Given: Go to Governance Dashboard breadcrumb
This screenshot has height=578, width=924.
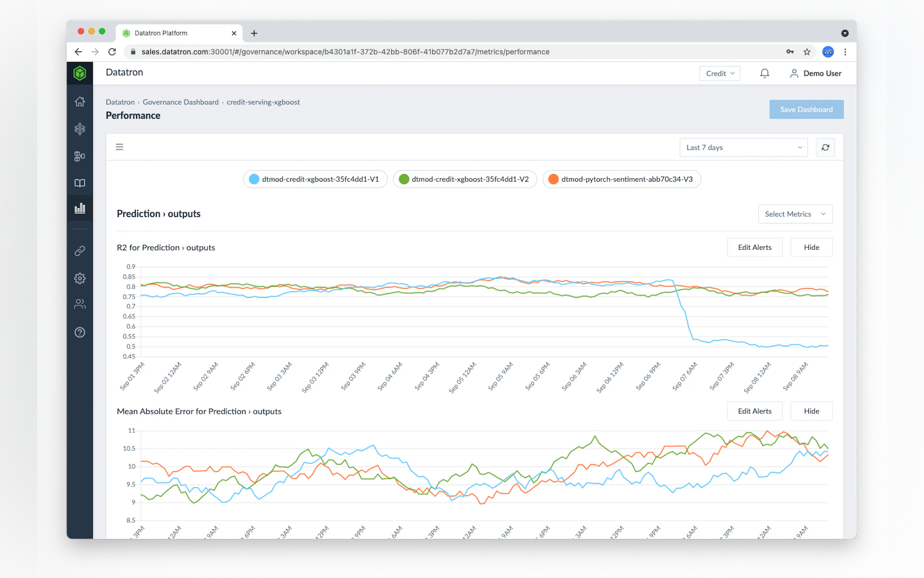Looking at the screenshot, I should click(x=180, y=102).
